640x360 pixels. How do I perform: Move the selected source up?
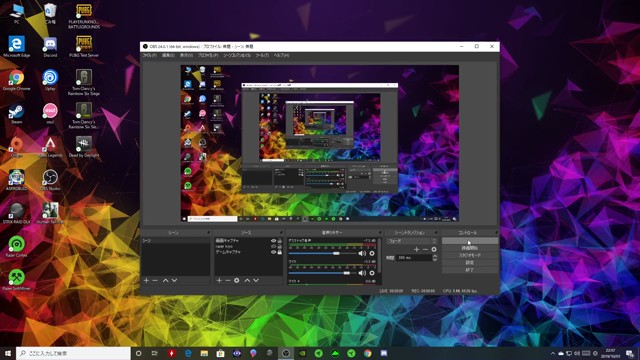(247, 280)
